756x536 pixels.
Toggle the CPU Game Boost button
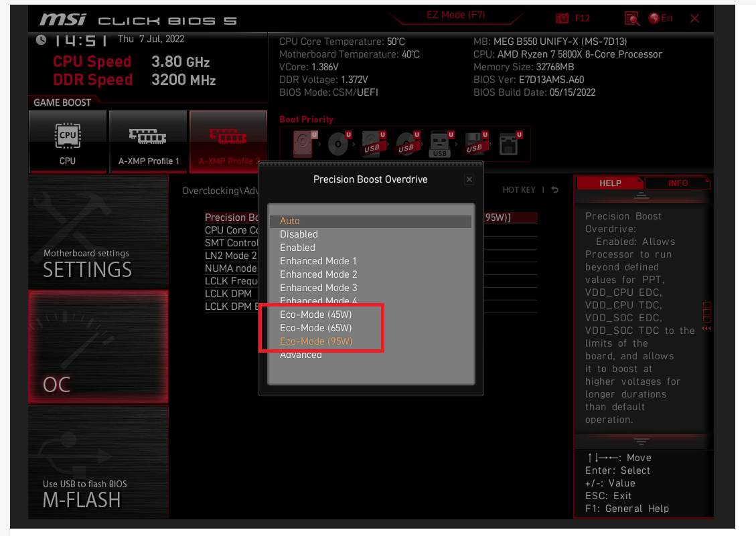pyautogui.click(x=68, y=142)
